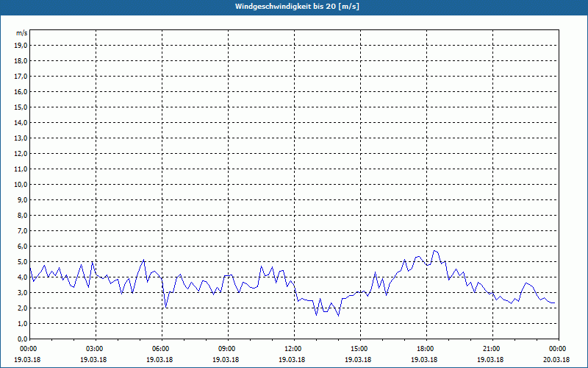The width and height of the screenshot is (588, 368).
Task: Select the "7,0" y-axis label
Action: (x=23, y=230)
